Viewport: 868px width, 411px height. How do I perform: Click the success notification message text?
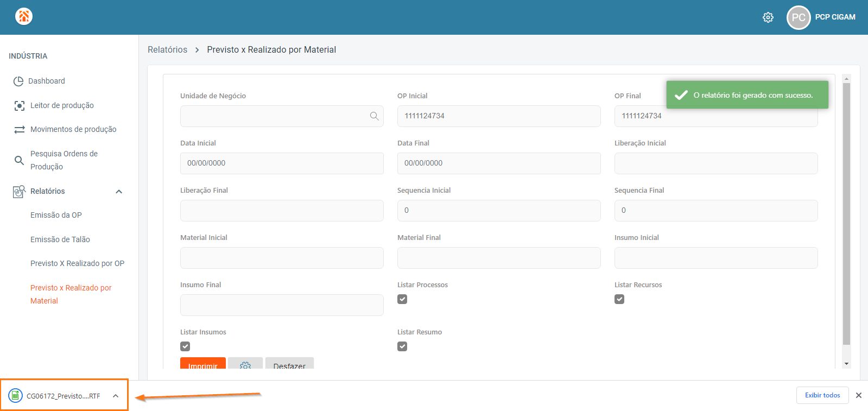753,95
